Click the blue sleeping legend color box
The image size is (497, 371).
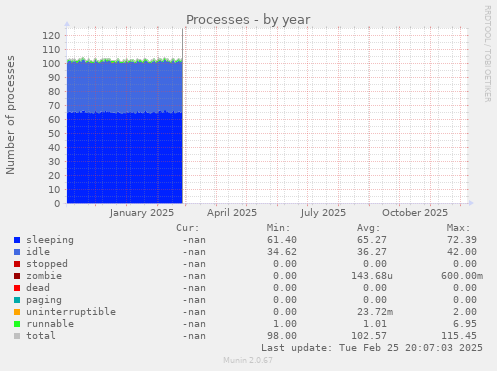[17, 240]
